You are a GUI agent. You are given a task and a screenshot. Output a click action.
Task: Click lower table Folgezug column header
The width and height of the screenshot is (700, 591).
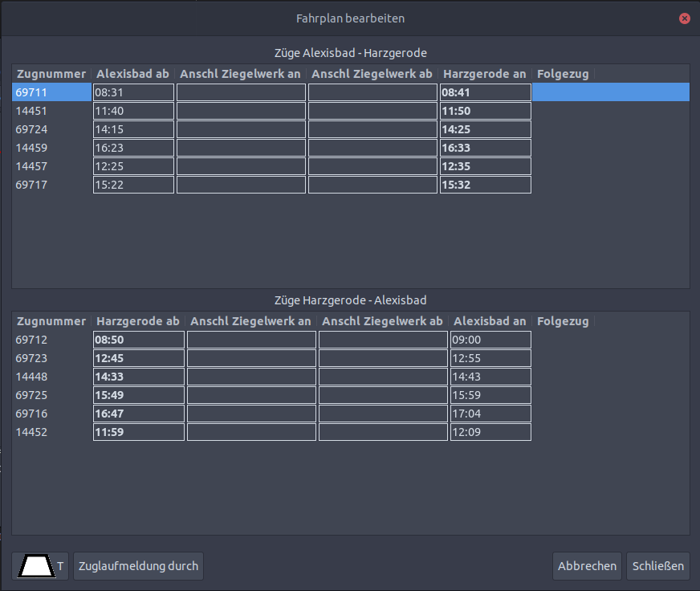tap(563, 321)
